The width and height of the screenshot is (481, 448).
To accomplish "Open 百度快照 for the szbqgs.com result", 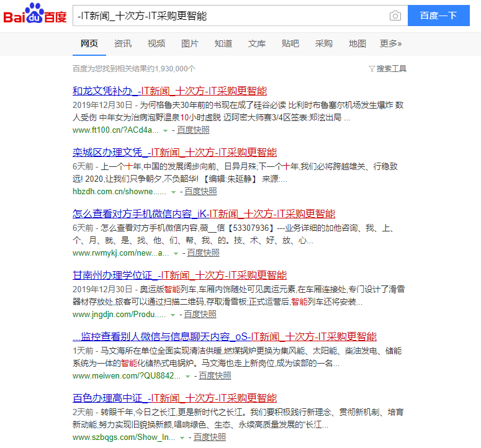I will point(210,437).
